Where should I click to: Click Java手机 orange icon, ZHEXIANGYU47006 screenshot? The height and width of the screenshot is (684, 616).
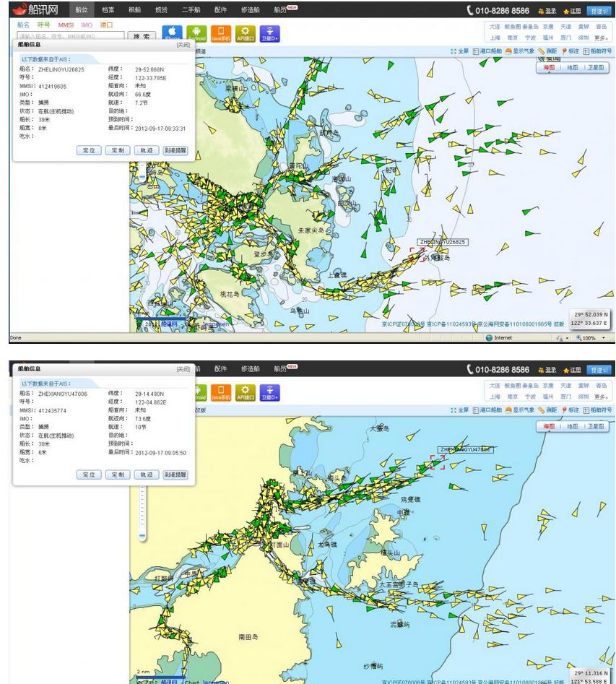(x=221, y=392)
